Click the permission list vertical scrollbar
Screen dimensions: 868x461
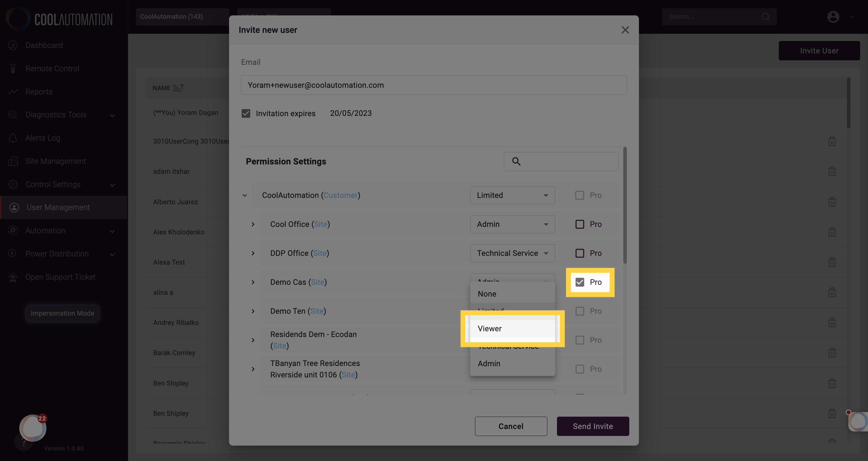(x=625, y=205)
